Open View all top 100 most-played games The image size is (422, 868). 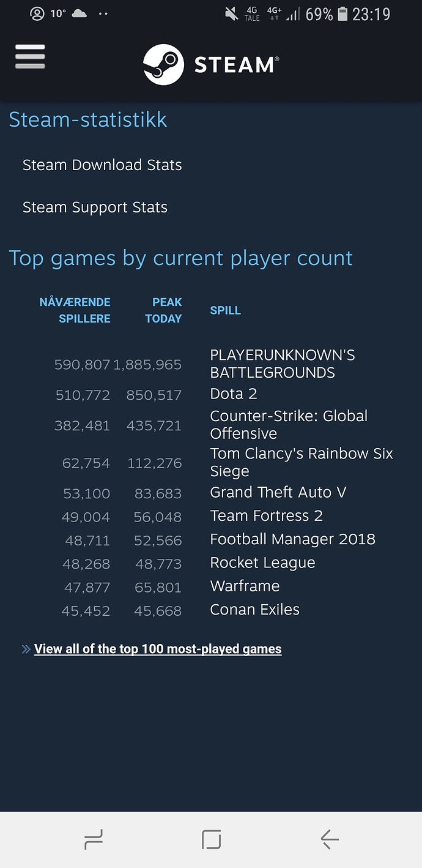pyautogui.click(x=158, y=649)
